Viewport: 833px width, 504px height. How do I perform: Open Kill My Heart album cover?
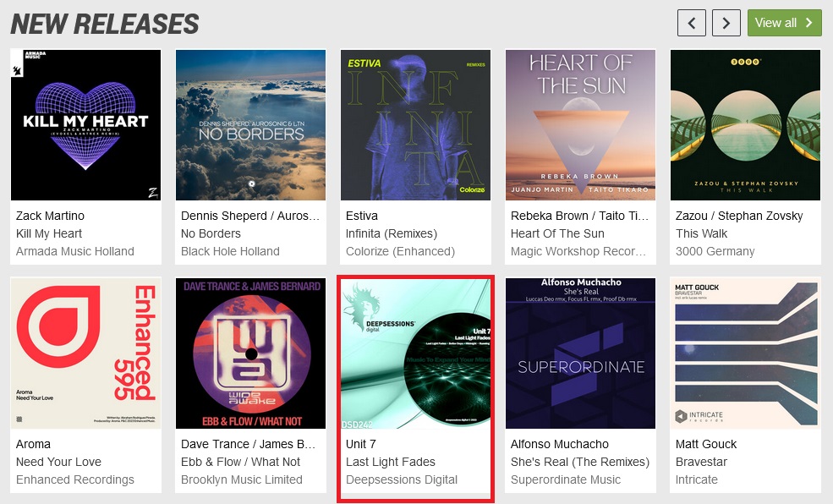pyautogui.click(x=85, y=125)
